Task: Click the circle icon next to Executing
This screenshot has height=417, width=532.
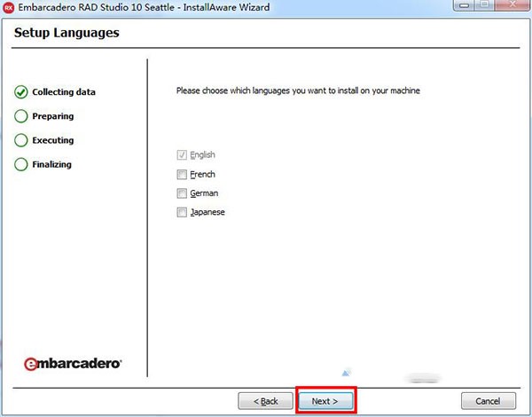Action: (21, 140)
